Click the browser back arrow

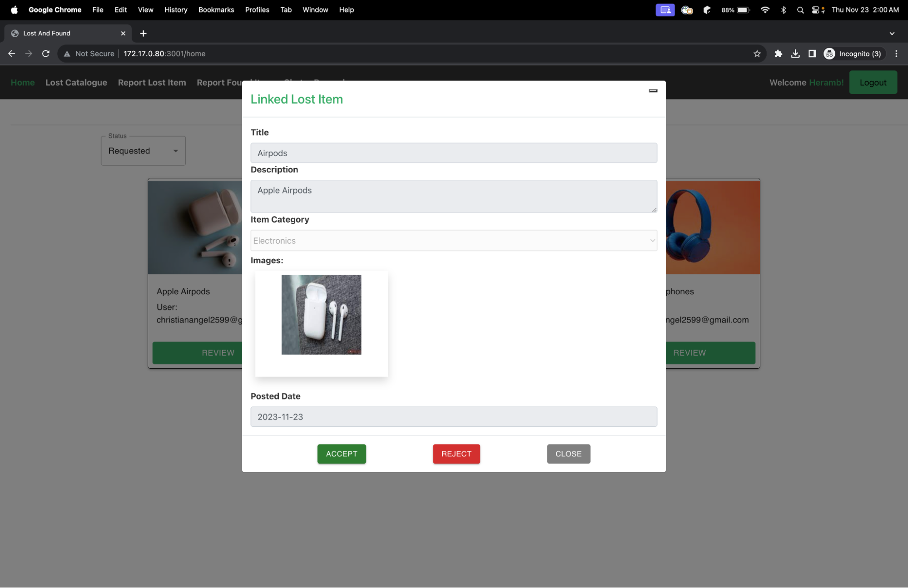12,54
